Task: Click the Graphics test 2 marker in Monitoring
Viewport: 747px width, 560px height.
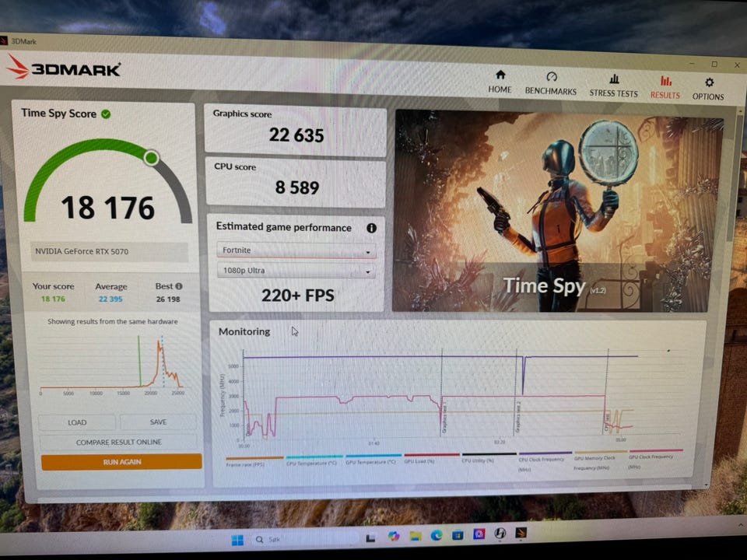Action: click(518, 416)
